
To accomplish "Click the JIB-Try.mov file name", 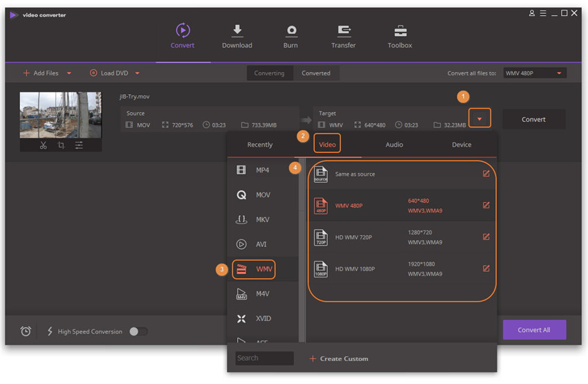I will [134, 96].
